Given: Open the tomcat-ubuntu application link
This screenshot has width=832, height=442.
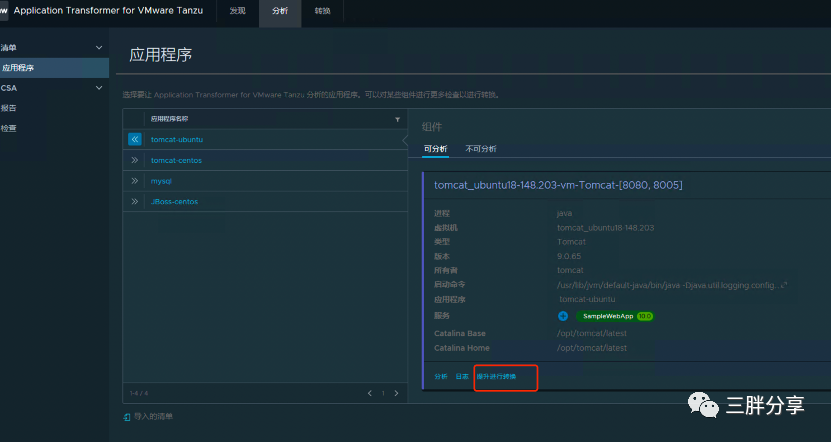Looking at the screenshot, I should click(x=177, y=140).
